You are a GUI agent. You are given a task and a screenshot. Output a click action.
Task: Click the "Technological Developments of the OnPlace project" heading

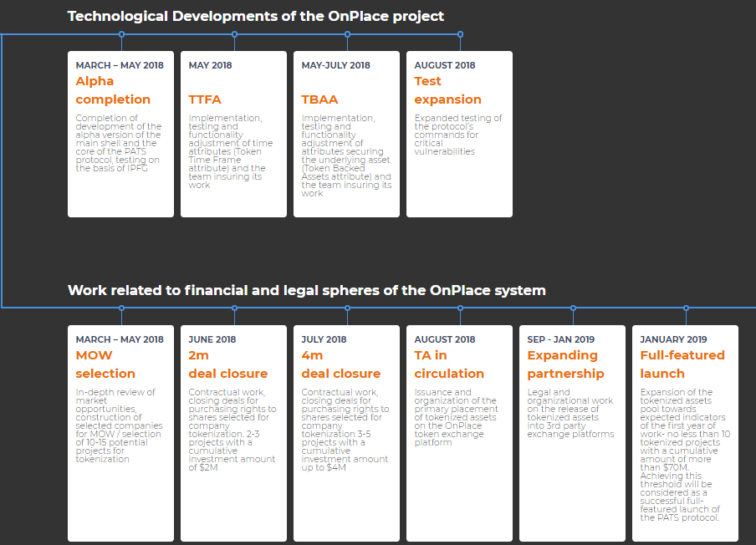256,17
